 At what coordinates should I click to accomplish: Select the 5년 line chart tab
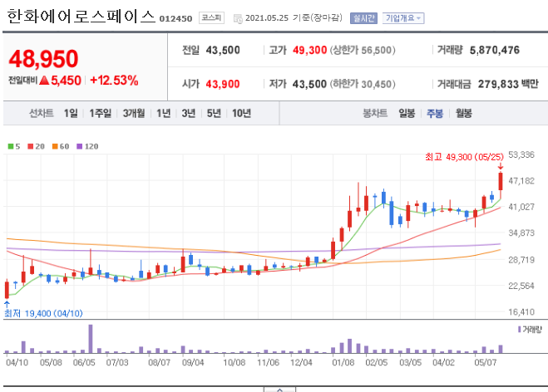(x=214, y=113)
